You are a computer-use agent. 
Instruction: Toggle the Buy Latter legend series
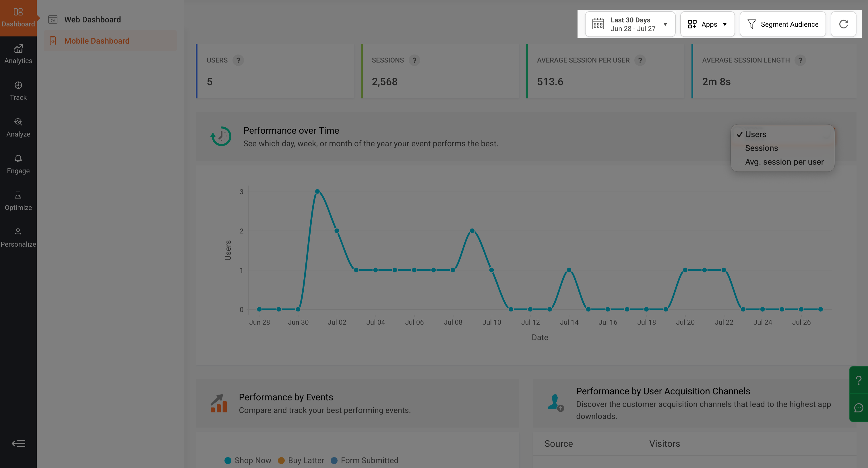point(301,460)
